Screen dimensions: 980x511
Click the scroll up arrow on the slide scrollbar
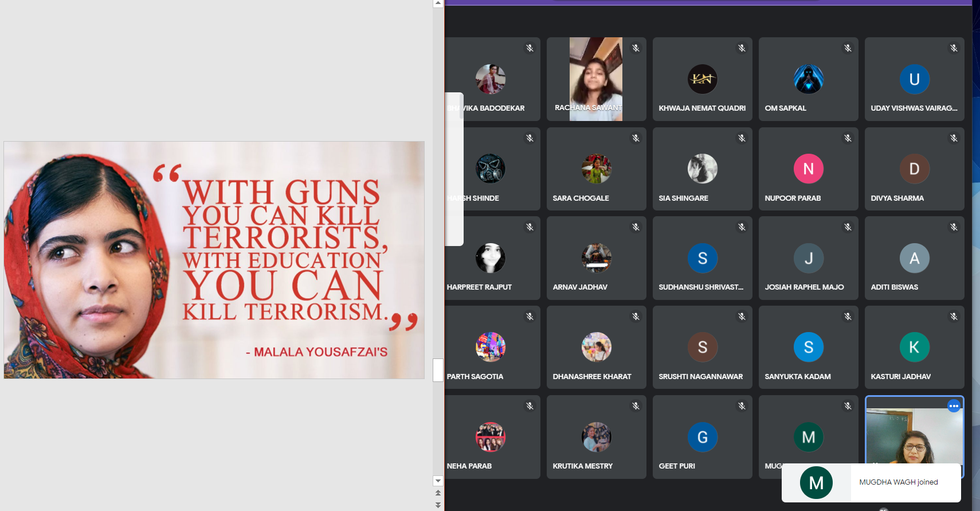pos(438,3)
